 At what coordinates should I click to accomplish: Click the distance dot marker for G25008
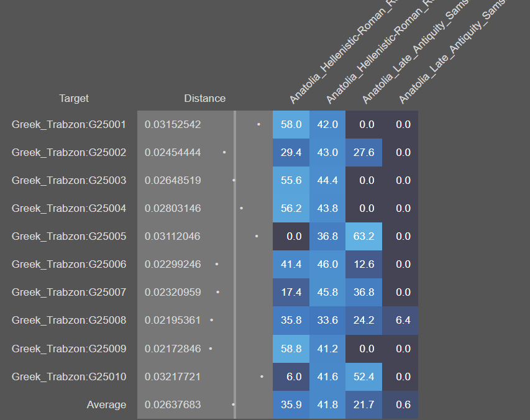coord(212,320)
